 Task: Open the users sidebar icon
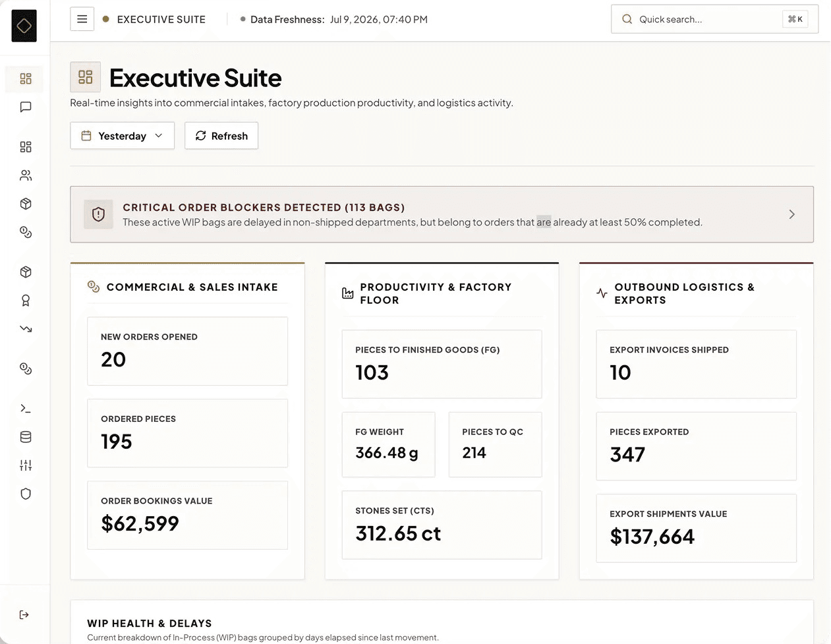(26, 175)
